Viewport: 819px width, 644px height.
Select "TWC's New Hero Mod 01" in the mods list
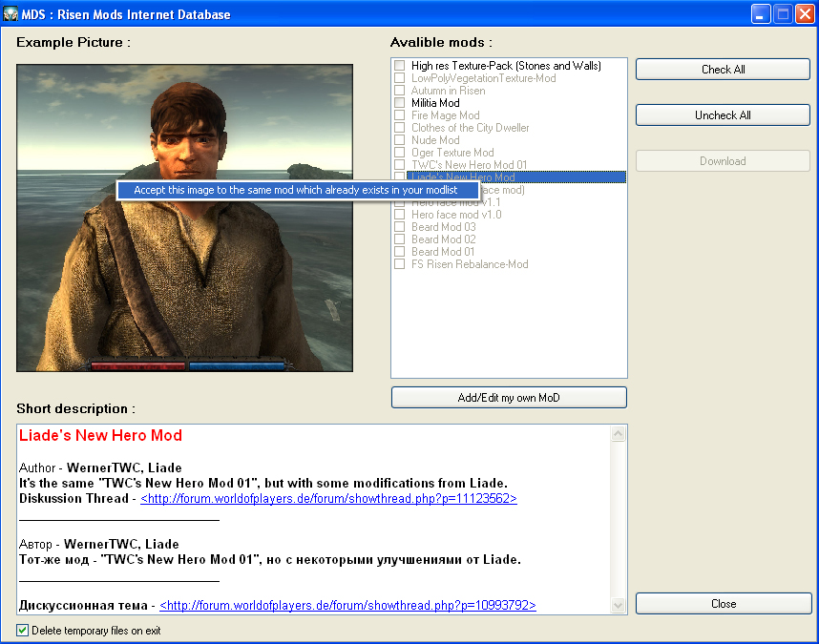pyautogui.click(x=469, y=165)
